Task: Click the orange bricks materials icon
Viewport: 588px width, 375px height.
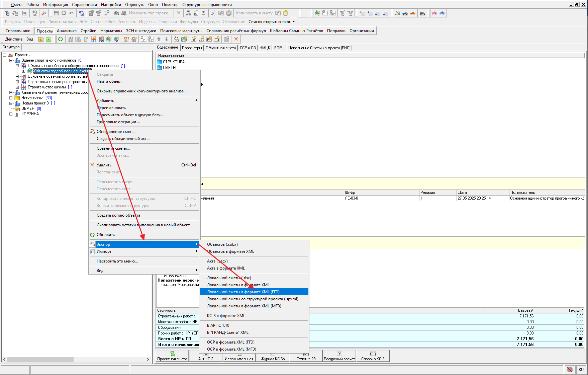Action: pos(413,13)
